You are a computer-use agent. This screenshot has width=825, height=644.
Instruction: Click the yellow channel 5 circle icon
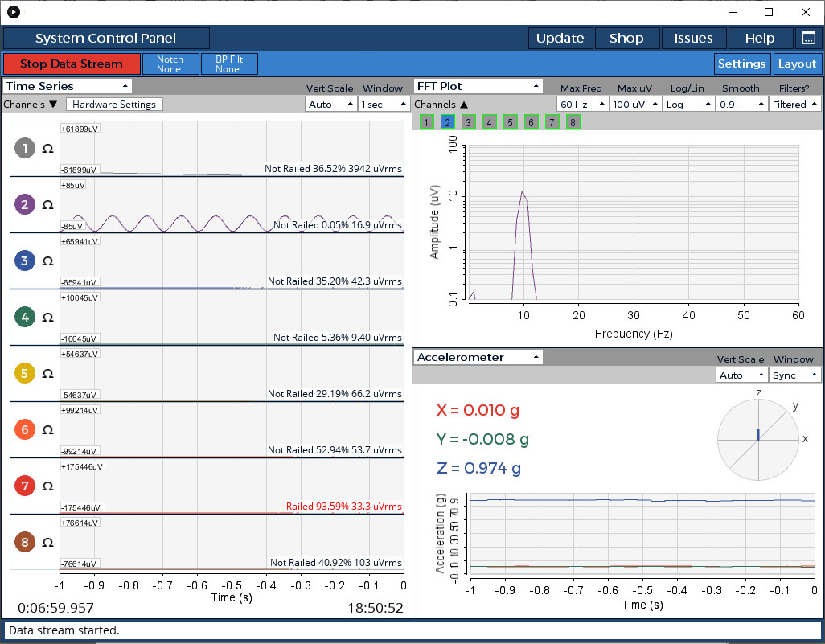[x=25, y=373]
